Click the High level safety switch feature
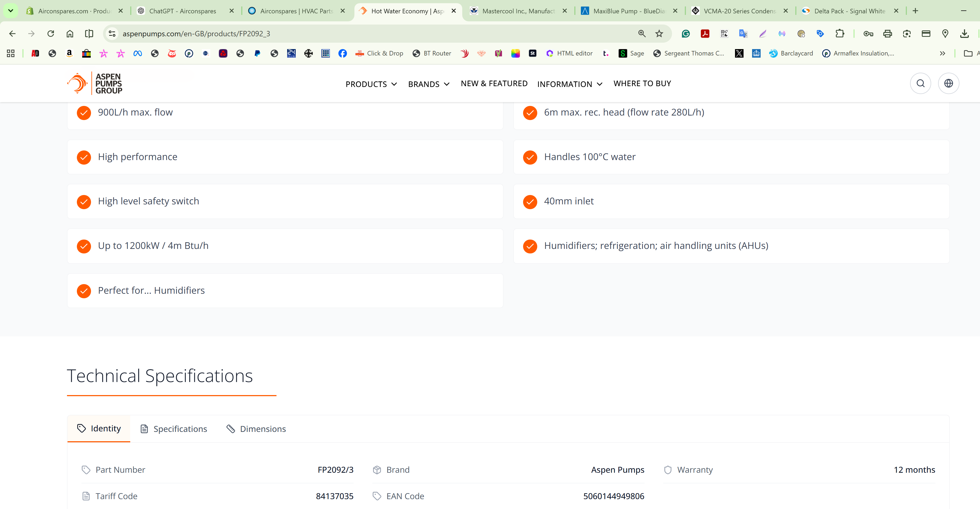This screenshot has width=980, height=509. tap(285, 201)
